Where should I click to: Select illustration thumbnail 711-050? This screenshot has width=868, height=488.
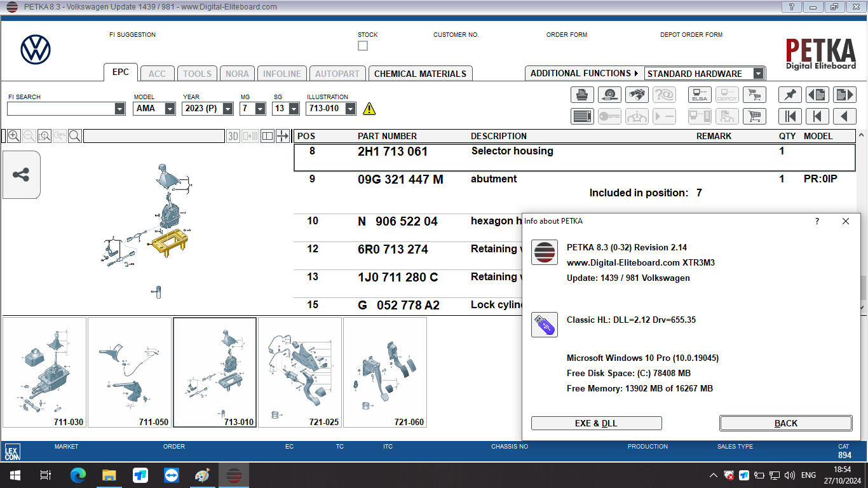point(130,372)
